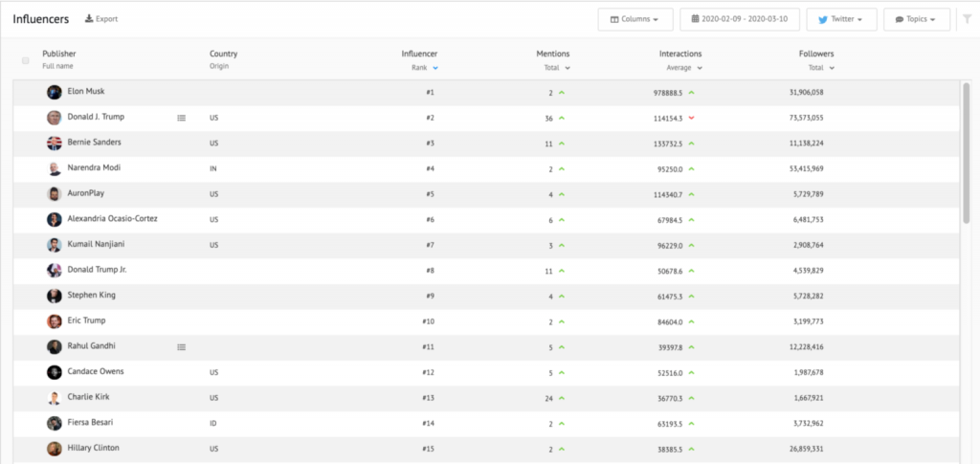Select country ID for Fiersa Besari

(213, 424)
